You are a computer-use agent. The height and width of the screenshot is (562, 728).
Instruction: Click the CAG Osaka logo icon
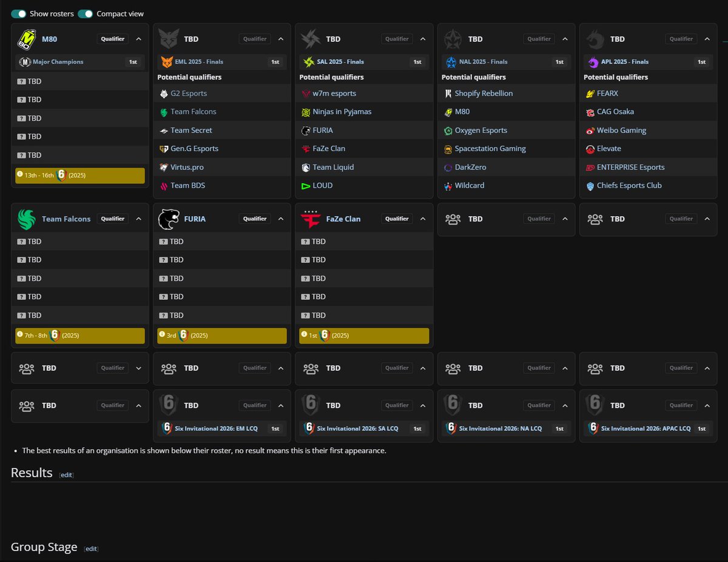(x=590, y=112)
